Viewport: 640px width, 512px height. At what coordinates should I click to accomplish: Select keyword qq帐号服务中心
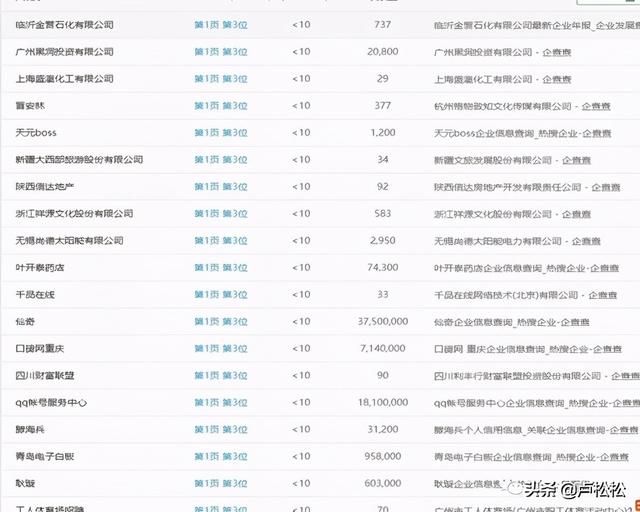click(x=51, y=403)
